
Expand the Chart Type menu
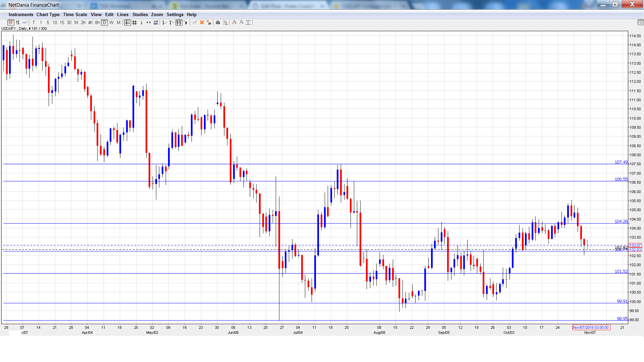[48, 14]
